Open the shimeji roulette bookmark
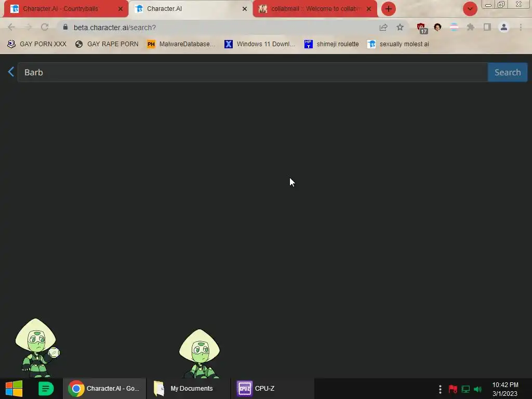This screenshot has height=399, width=532. pos(331,44)
